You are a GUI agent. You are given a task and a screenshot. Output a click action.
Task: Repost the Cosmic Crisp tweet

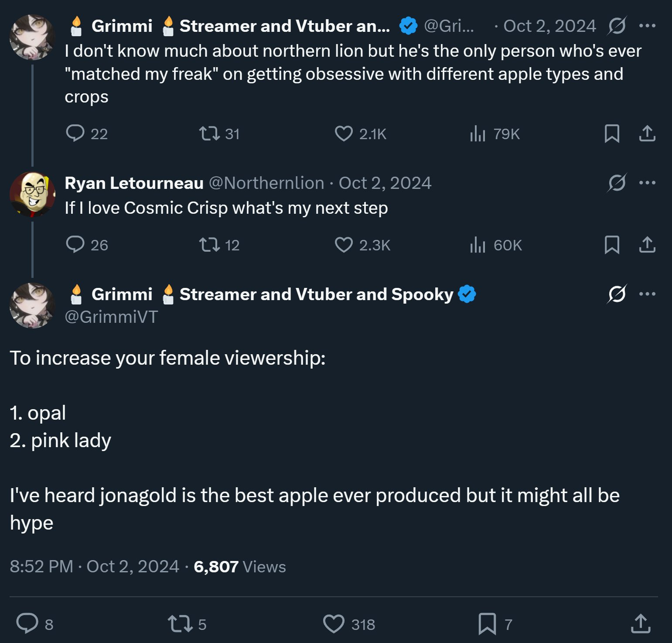(210, 245)
